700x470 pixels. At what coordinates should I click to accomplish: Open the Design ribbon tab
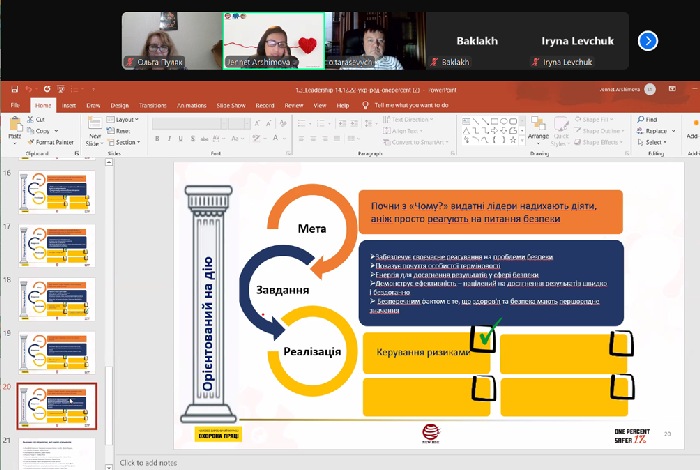120,104
